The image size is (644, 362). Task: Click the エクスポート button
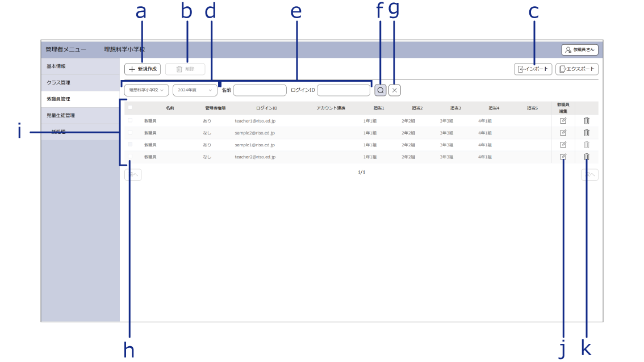pos(576,69)
